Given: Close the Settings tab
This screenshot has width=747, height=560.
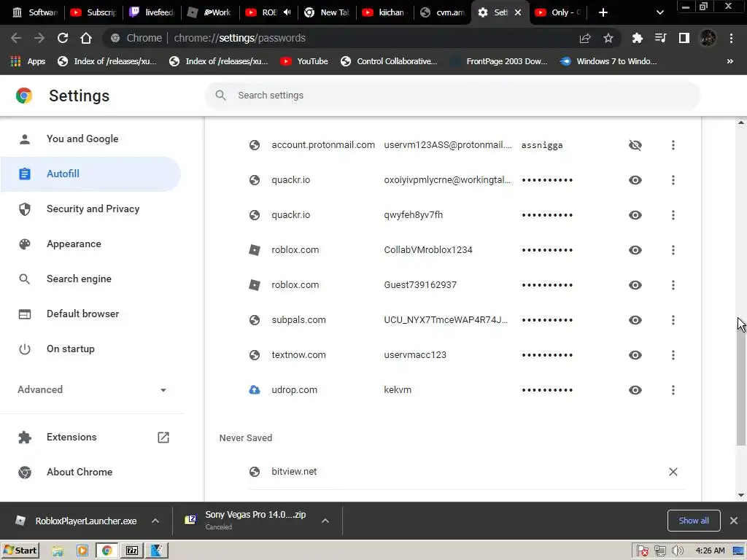Looking at the screenshot, I should point(518,12).
